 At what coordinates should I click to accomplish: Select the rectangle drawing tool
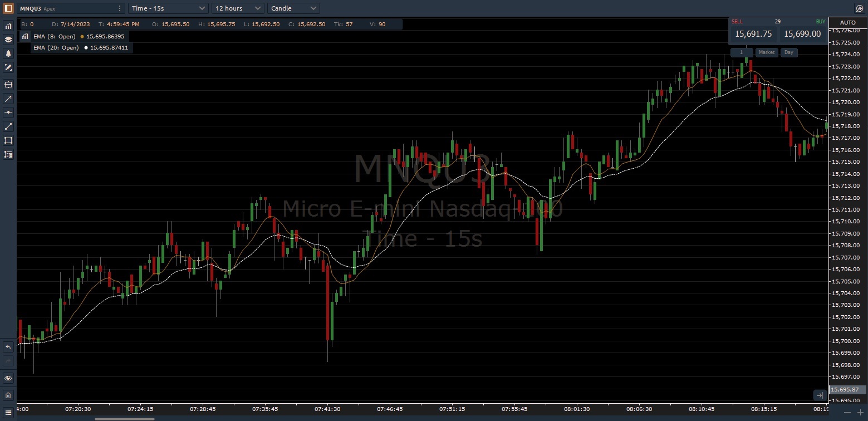pos(8,140)
